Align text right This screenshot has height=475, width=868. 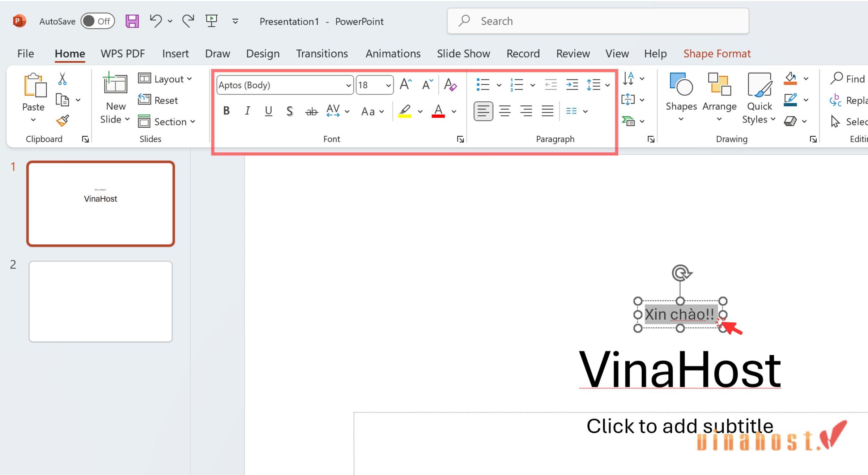[x=526, y=111]
